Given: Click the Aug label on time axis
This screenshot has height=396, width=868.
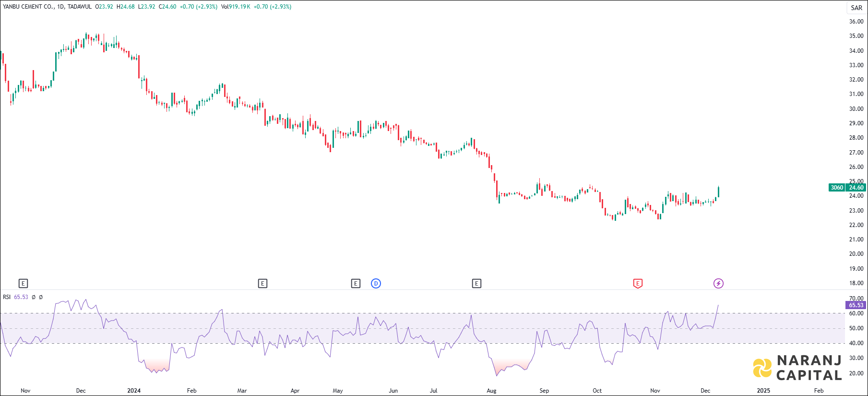Looking at the screenshot, I should tap(491, 391).
